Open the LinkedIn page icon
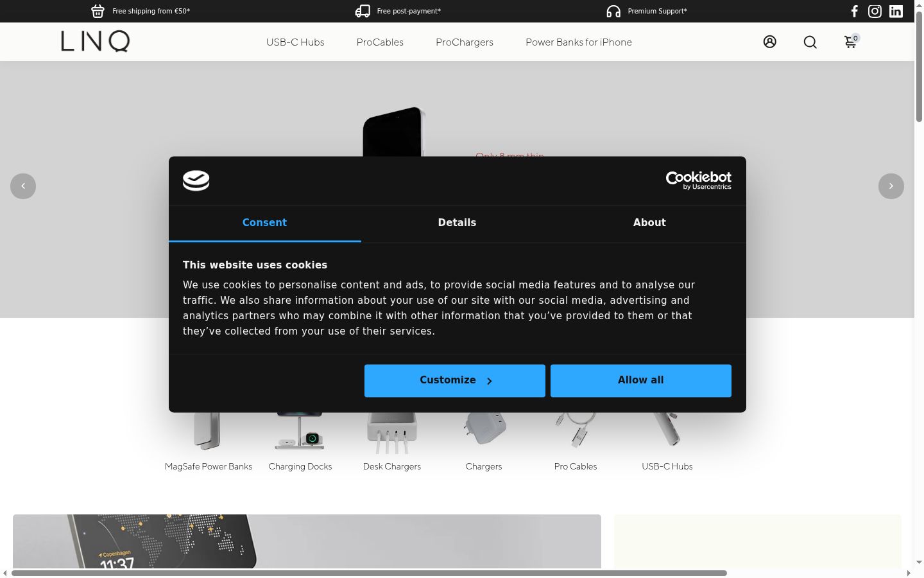The image size is (924, 578). (896, 11)
